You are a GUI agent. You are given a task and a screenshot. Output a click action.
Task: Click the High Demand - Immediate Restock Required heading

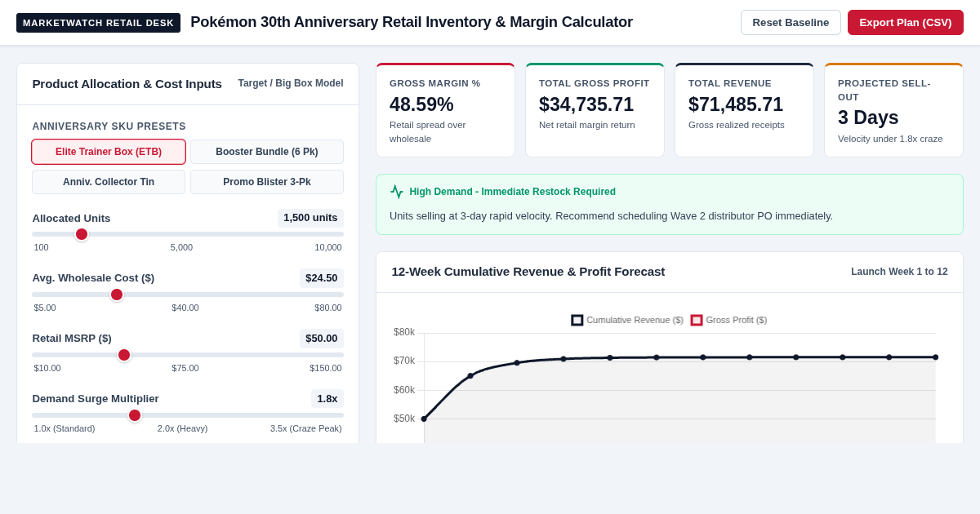(513, 192)
